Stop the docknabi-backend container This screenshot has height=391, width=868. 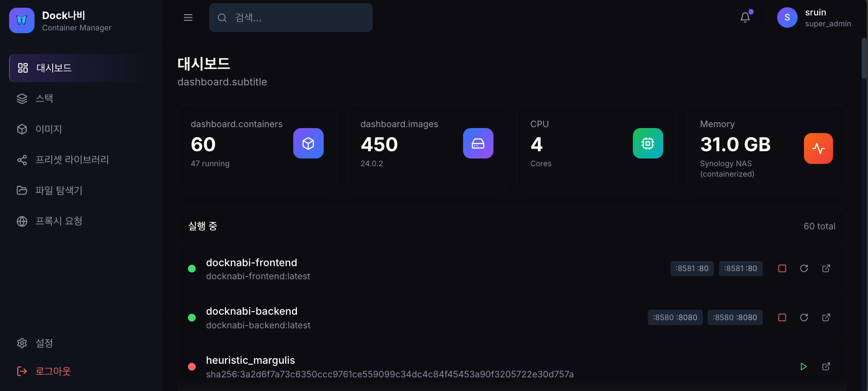782,317
